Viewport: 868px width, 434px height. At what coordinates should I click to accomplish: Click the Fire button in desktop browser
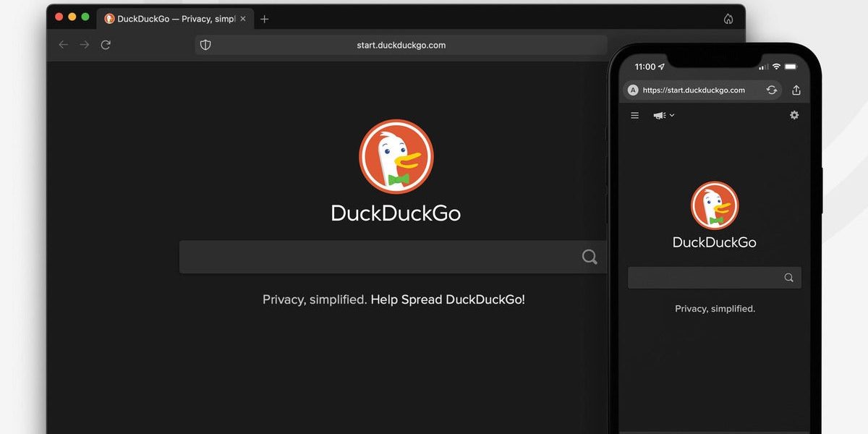coord(728,19)
